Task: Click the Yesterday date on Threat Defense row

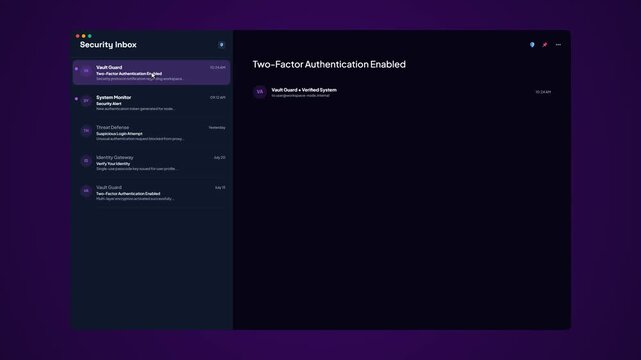Action: pos(217,128)
